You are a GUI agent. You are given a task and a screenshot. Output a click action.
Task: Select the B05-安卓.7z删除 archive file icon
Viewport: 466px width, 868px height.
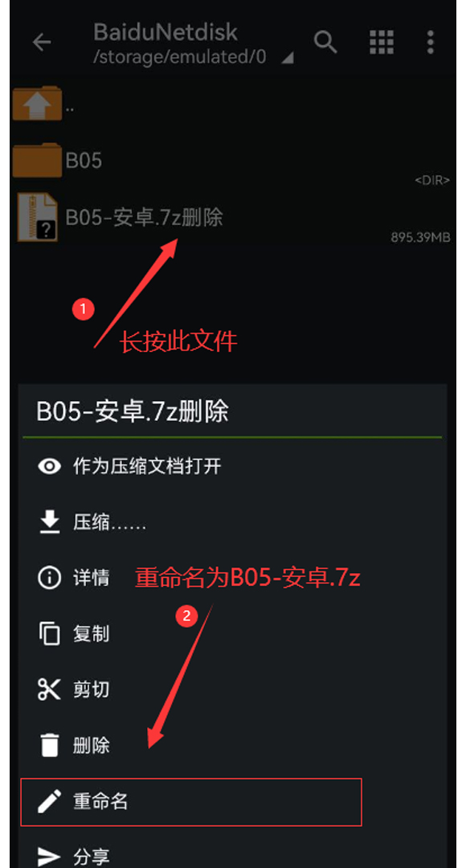(x=37, y=216)
